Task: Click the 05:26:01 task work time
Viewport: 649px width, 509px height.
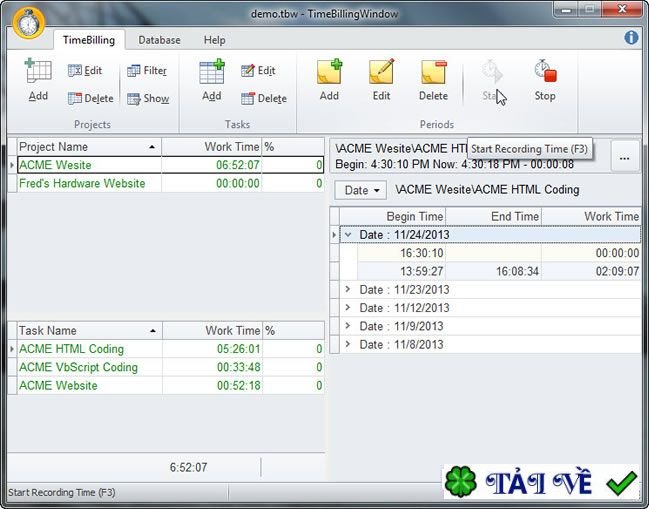Action: coord(212,349)
